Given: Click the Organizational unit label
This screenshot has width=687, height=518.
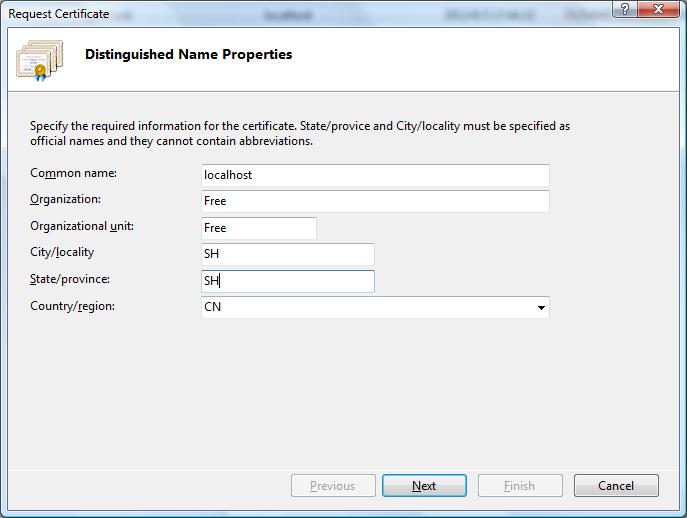Looking at the screenshot, I should click(82, 226).
